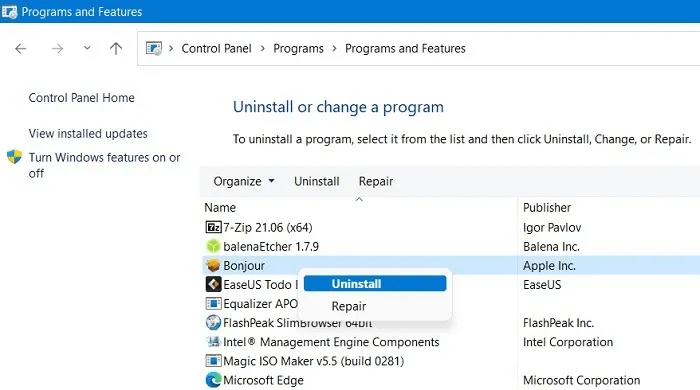The width and height of the screenshot is (700, 390).
Task: Navigate to Control Panel breadcrumb
Action: pyautogui.click(x=217, y=48)
